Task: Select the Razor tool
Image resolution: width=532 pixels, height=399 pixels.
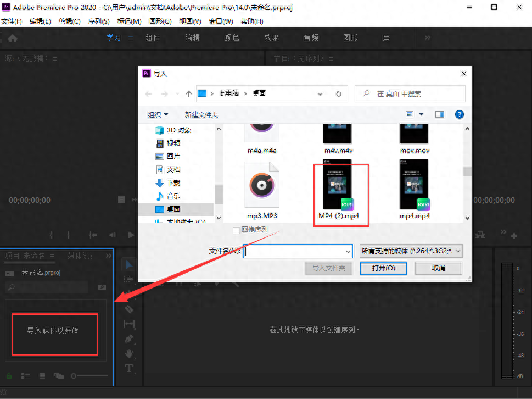Action: click(x=129, y=309)
